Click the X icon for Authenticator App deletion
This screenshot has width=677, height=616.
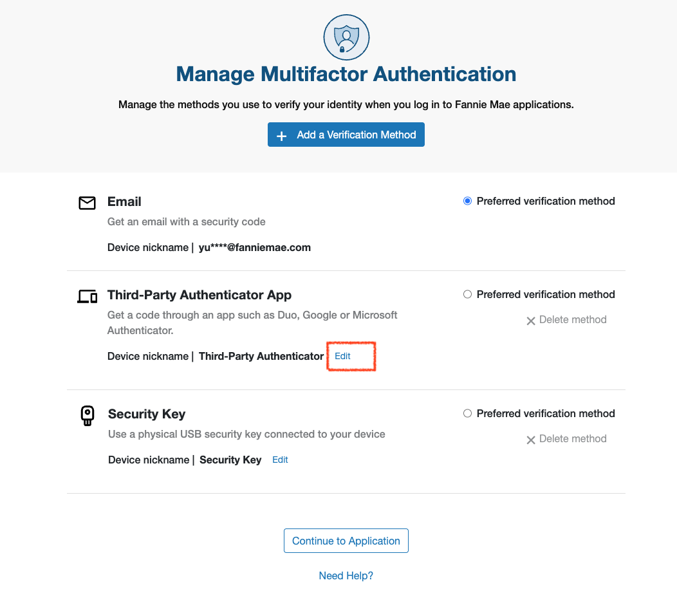(531, 321)
